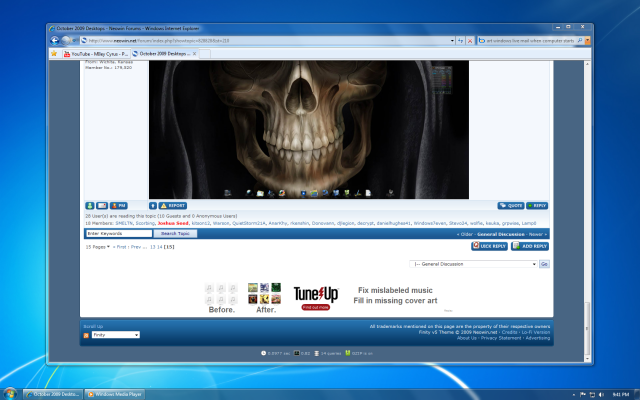Open member Windows7even's profile link

click(x=430, y=223)
